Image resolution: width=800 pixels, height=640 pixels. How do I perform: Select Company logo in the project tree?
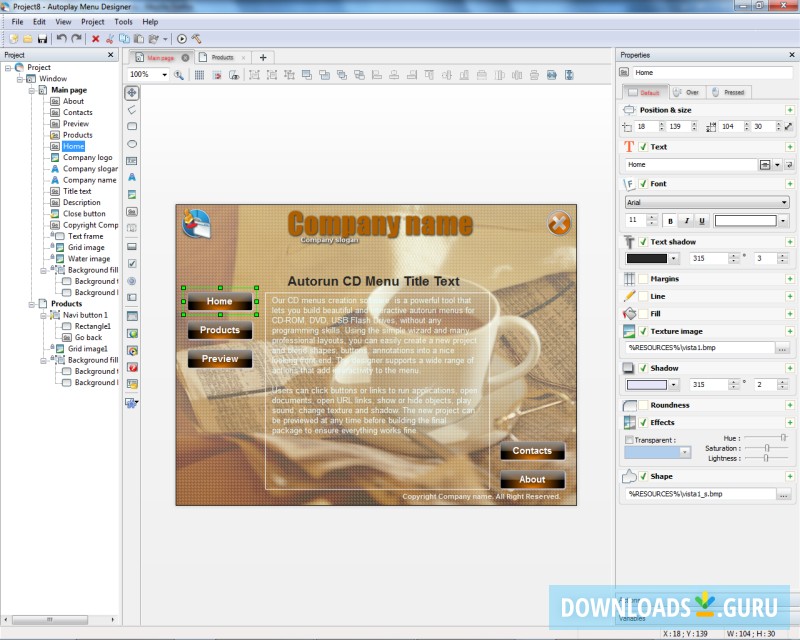click(88, 158)
